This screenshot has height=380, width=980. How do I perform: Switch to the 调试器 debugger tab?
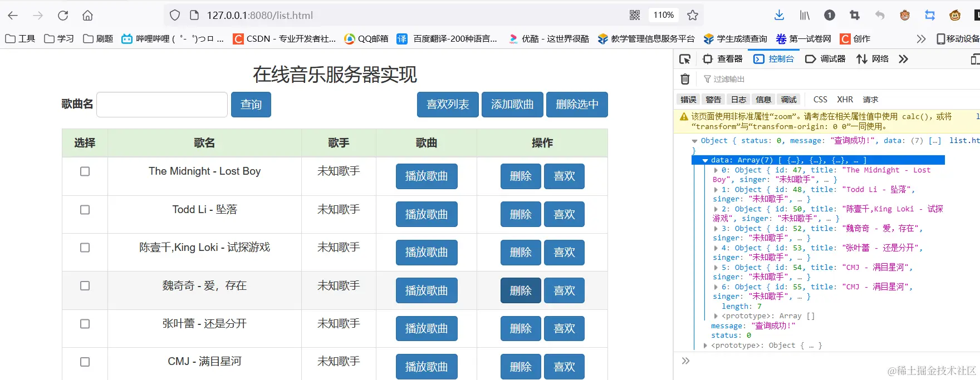(825, 59)
